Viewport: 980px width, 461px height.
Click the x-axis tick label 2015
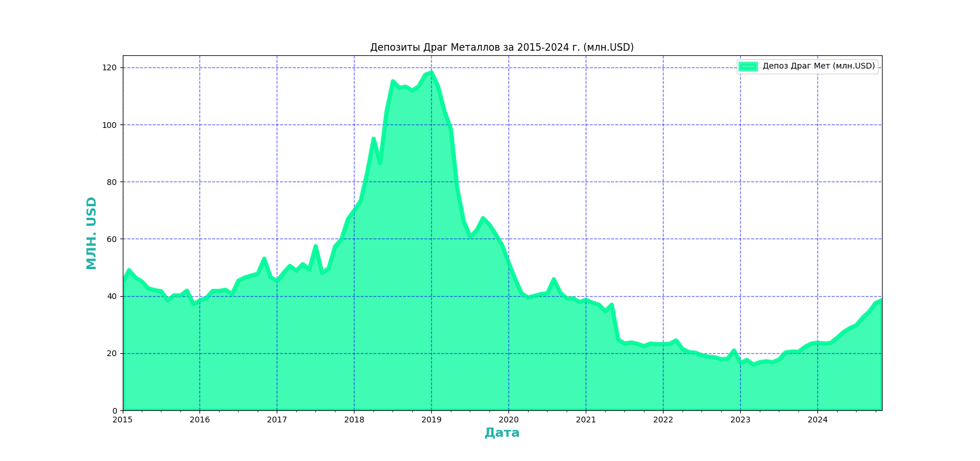(x=123, y=420)
